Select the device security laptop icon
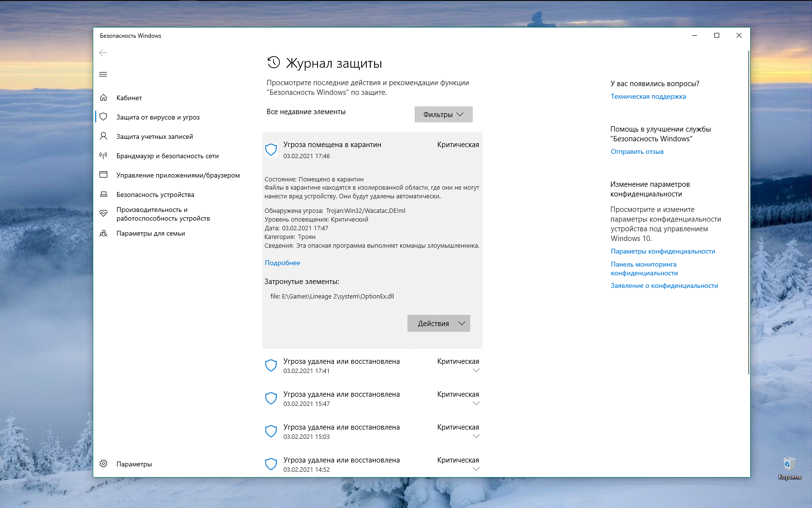The image size is (812, 508). tap(103, 194)
